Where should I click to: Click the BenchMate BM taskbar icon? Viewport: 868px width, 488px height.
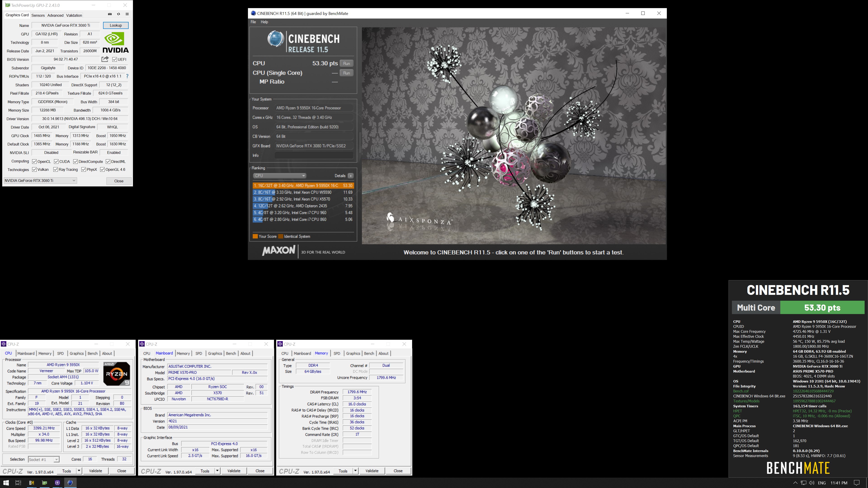pos(31,483)
